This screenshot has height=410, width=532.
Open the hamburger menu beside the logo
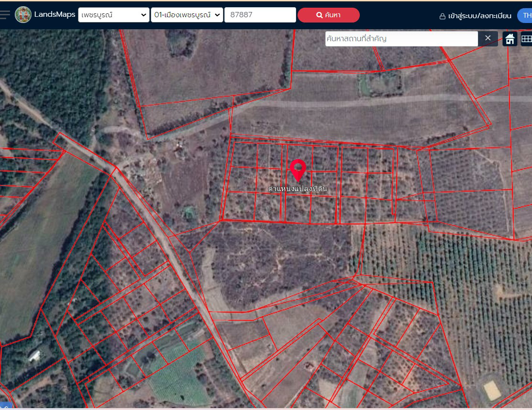[5, 14]
